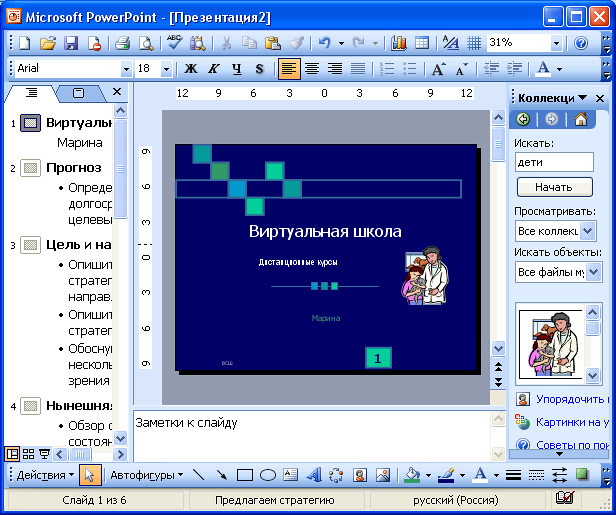Screen dimensions: 616x515
Task: Undo the last action
Action: coord(324,43)
